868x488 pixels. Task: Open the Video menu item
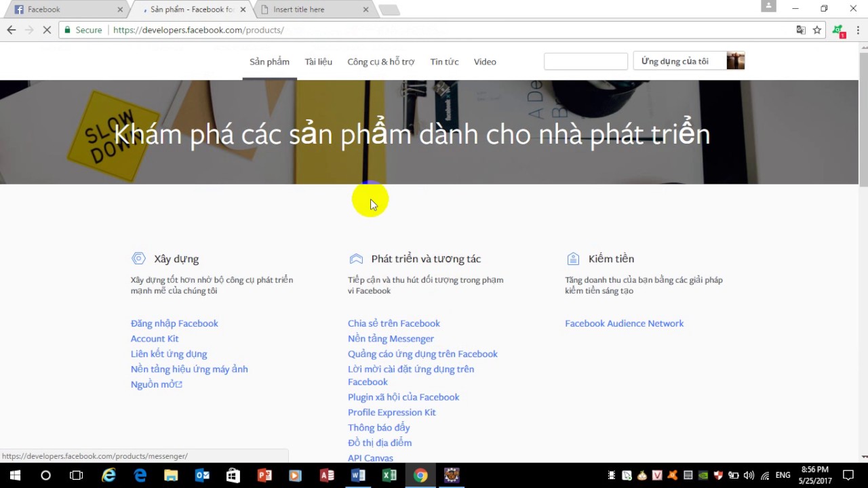(485, 62)
